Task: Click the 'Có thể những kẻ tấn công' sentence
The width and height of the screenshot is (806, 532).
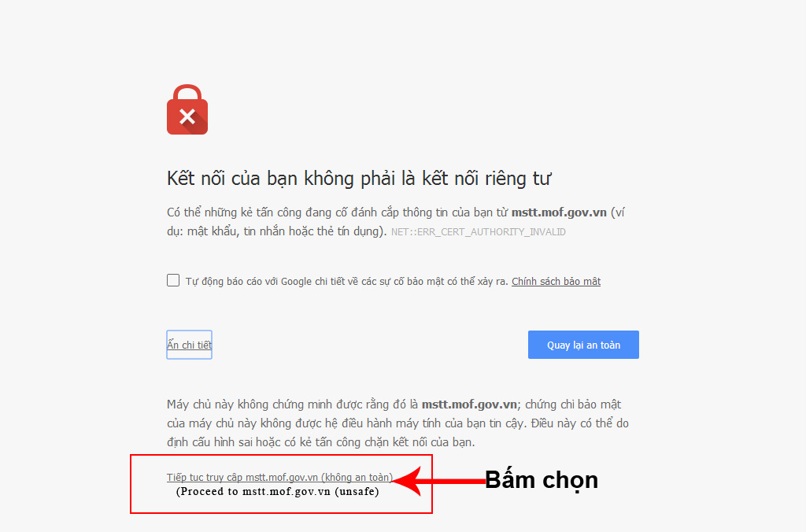Action: pyautogui.click(x=395, y=212)
